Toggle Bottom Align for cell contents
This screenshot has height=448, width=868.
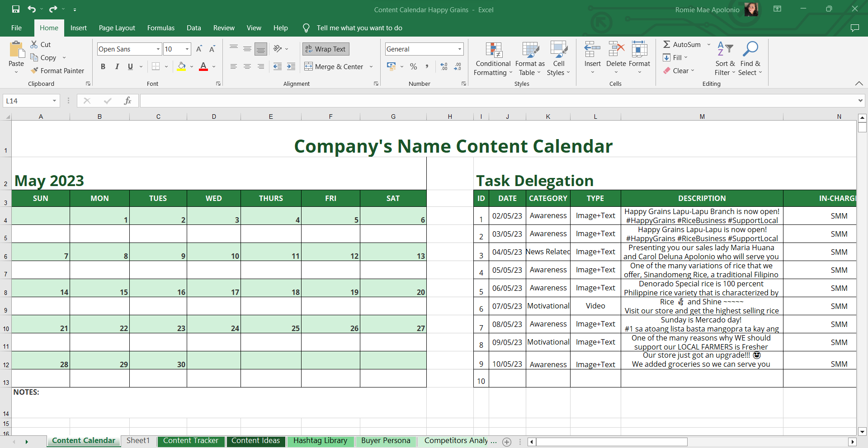coord(261,49)
